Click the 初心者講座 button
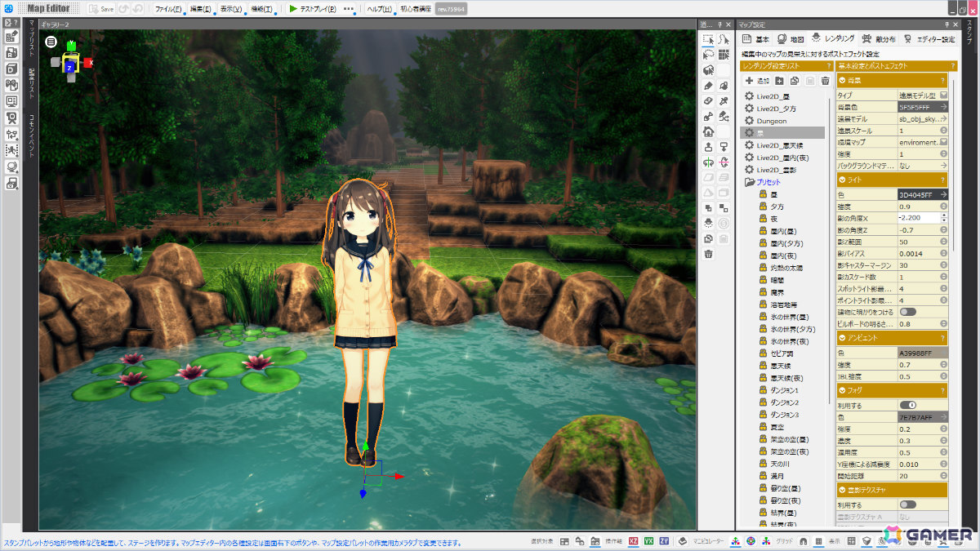The height and width of the screenshot is (551, 980). coord(416,8)
